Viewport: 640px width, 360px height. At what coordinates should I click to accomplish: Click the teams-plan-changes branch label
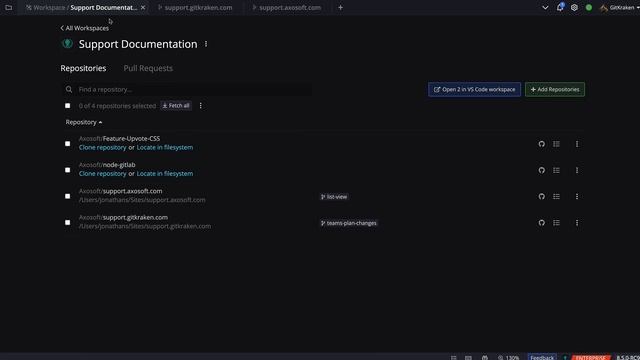click(349, 223)
